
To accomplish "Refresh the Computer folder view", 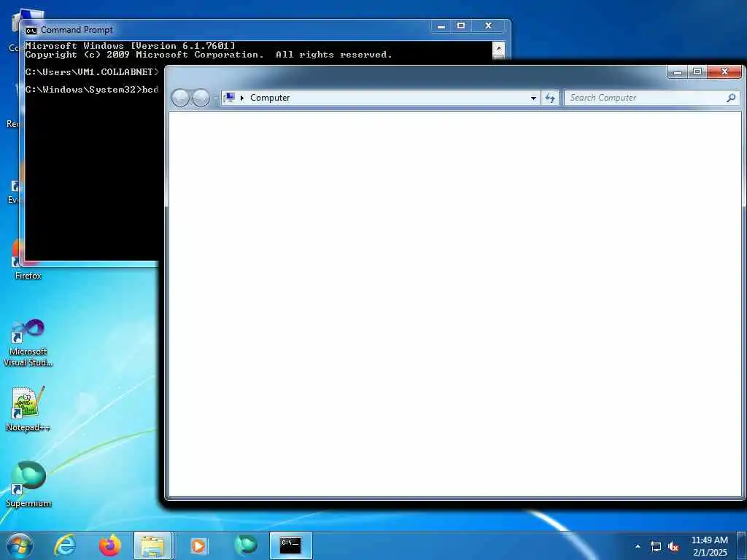I will pyautogui.click(x=550, y=98).
